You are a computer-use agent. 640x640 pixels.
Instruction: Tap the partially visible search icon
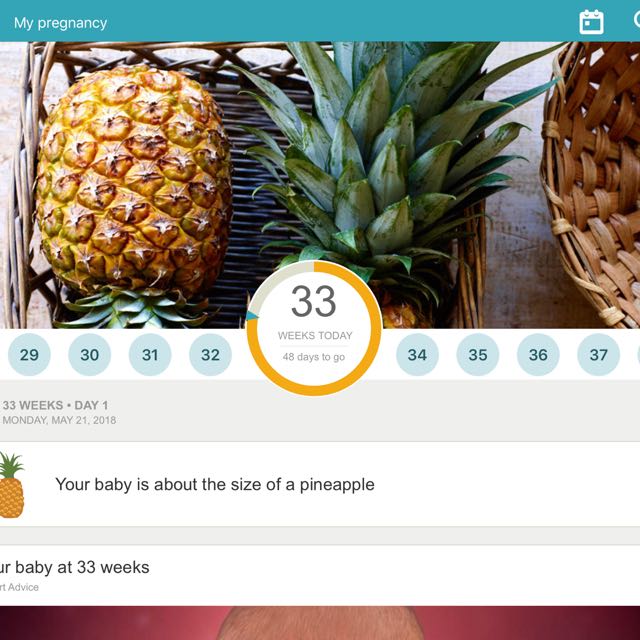pyautogui.click(x=636, y=20)
